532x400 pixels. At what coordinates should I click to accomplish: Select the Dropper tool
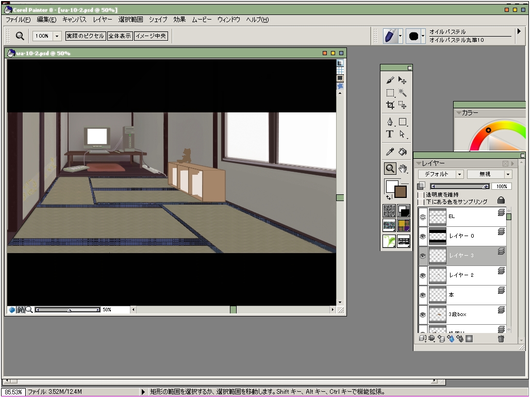390,152
